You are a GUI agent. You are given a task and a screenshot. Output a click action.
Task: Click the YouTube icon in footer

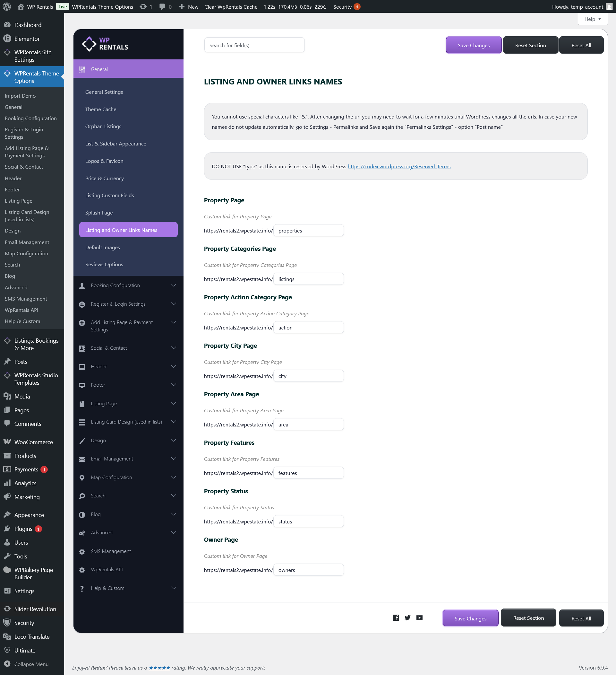(419, 618)
